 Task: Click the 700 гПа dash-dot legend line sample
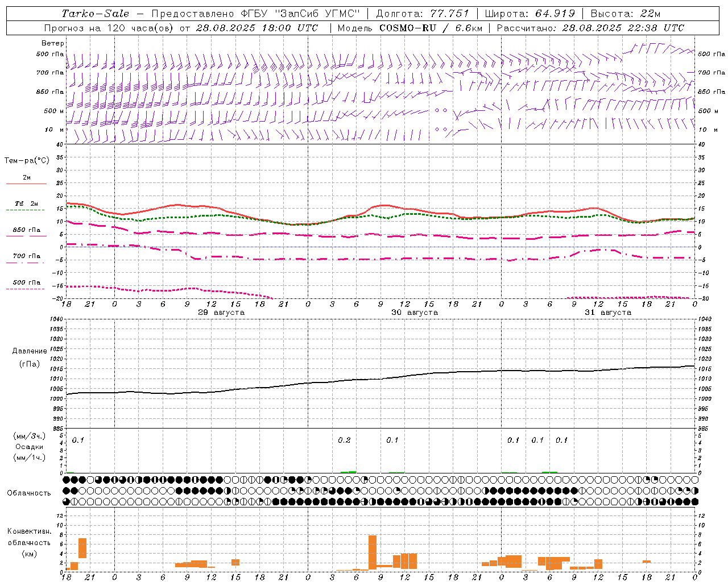pos(25,263)
